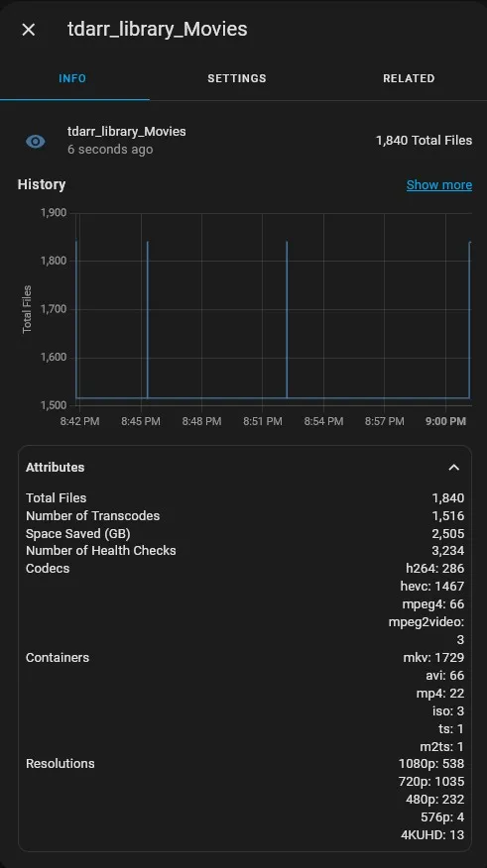487x868 pixels.
Task: Collapse the Attributes section chevron
Action: (453, 468)
